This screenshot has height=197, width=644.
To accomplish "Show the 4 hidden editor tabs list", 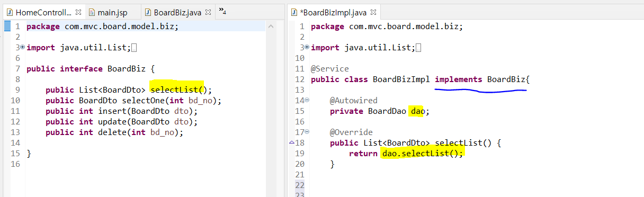I will [222, 11].
